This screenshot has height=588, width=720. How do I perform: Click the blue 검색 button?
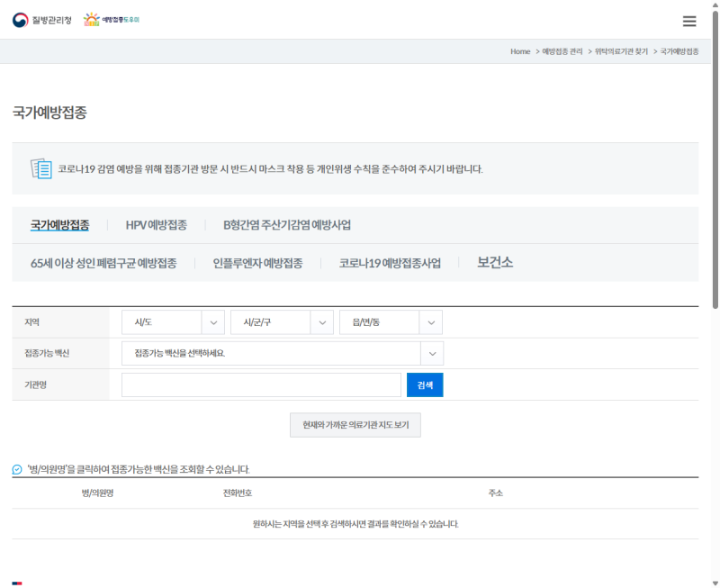pos(425,385)
